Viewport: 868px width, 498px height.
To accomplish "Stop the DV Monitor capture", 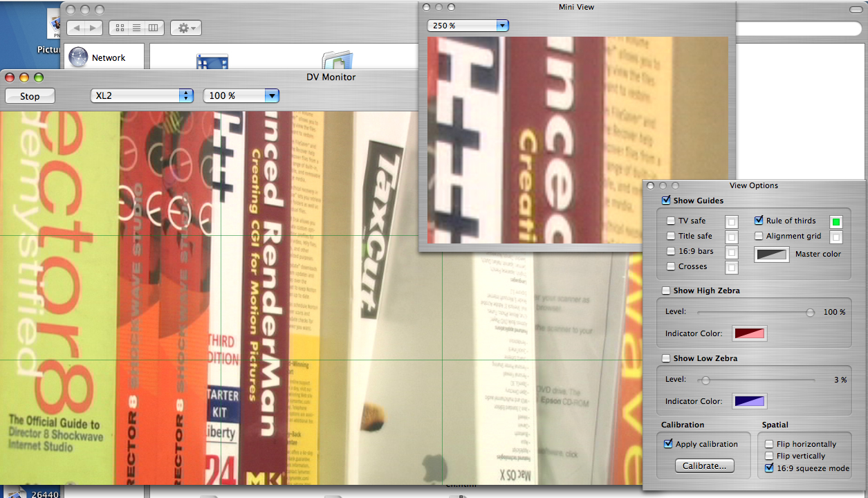I will [30, 96].
